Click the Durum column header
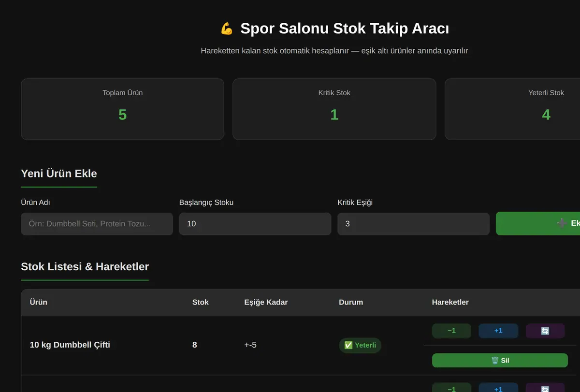Image resolution: width=580 pixels, height=392 pixels. pos(351,302)
